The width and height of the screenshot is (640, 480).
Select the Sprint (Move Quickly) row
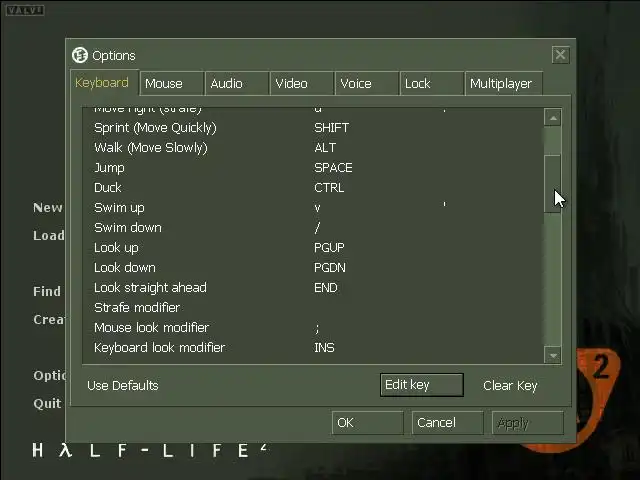(x=313, y=128)
